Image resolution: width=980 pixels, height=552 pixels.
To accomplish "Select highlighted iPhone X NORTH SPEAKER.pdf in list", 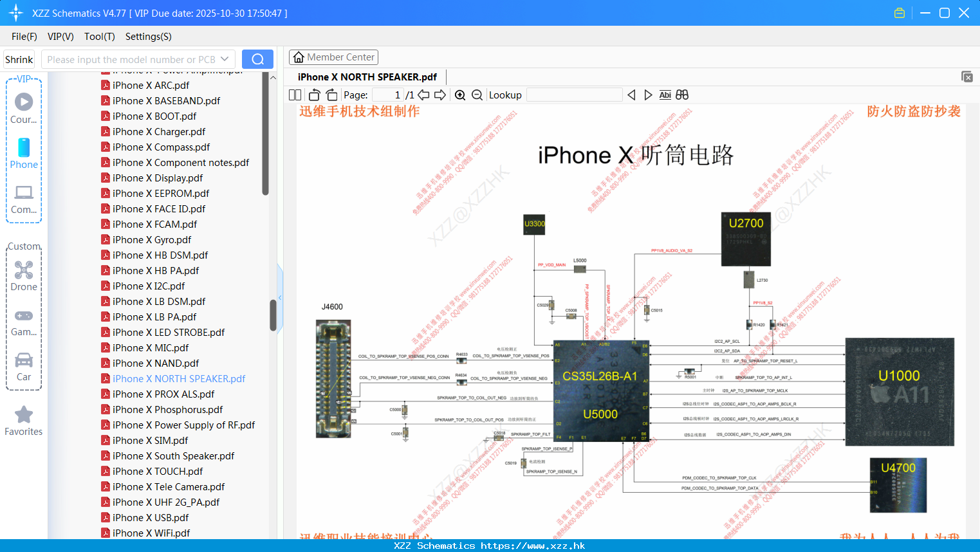I will click(x=179, y=378).
